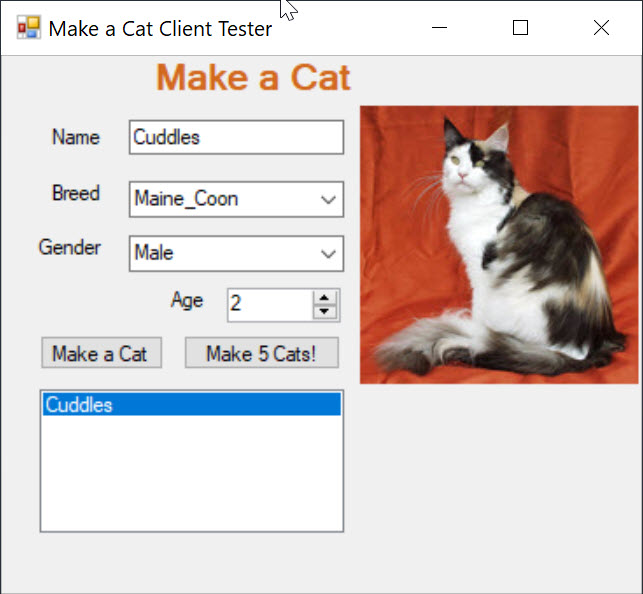Click the Maine Coon cat picture
Screen dimensions: 643x594
(x=499, y=245)
